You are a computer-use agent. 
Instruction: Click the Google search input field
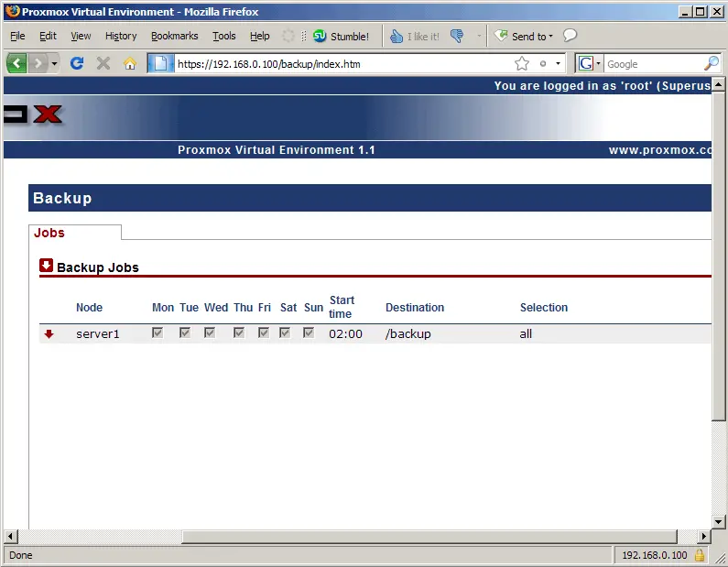(654, 63)
